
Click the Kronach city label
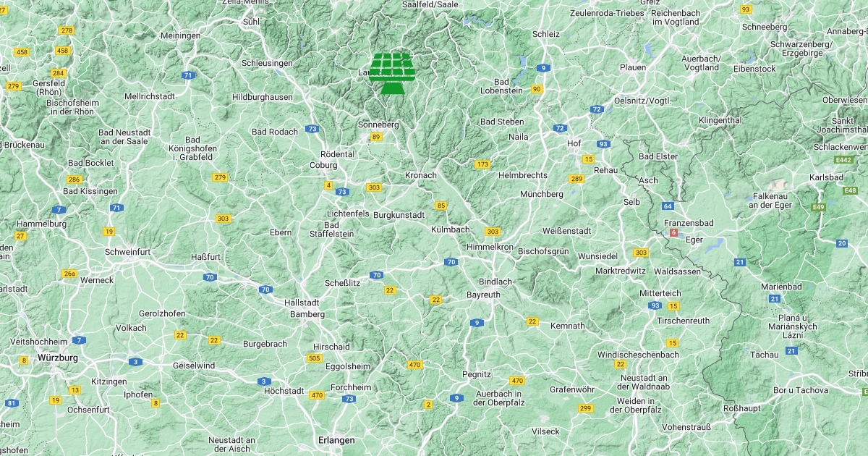pos(421,175)
